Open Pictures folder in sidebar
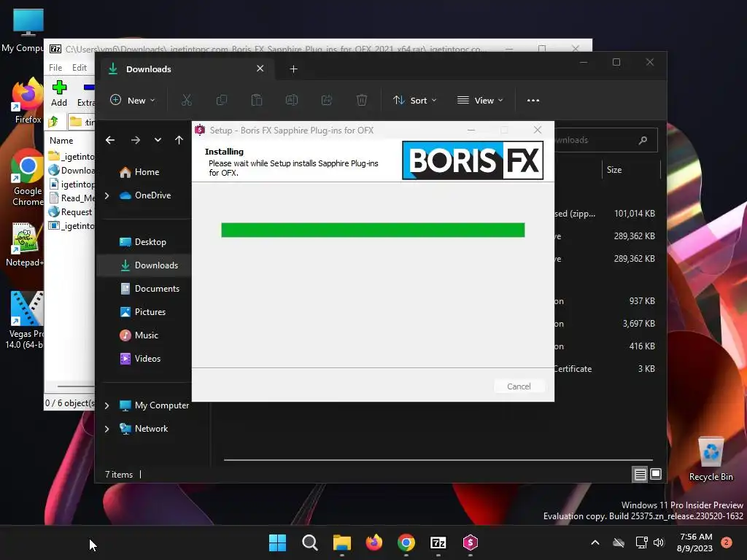747x560 pixels. click(x=143, y=312)
